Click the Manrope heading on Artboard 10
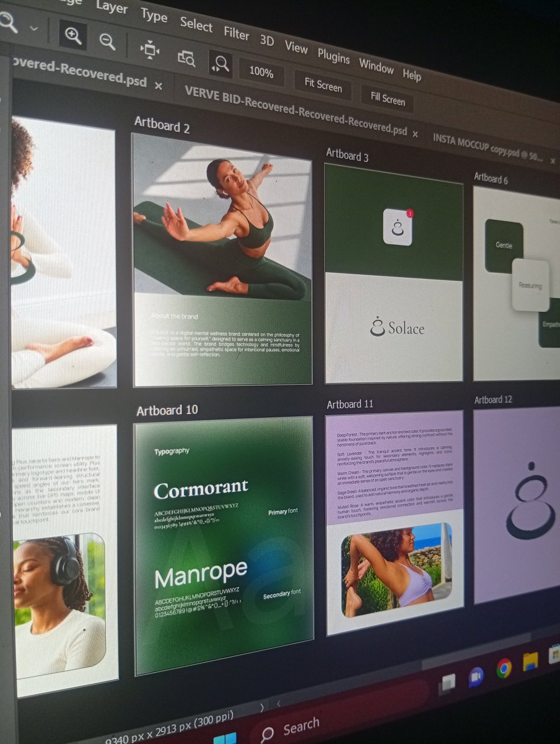The width and height of the screenshot is (560, 744). pyautogui.click(x=201, y=573)
